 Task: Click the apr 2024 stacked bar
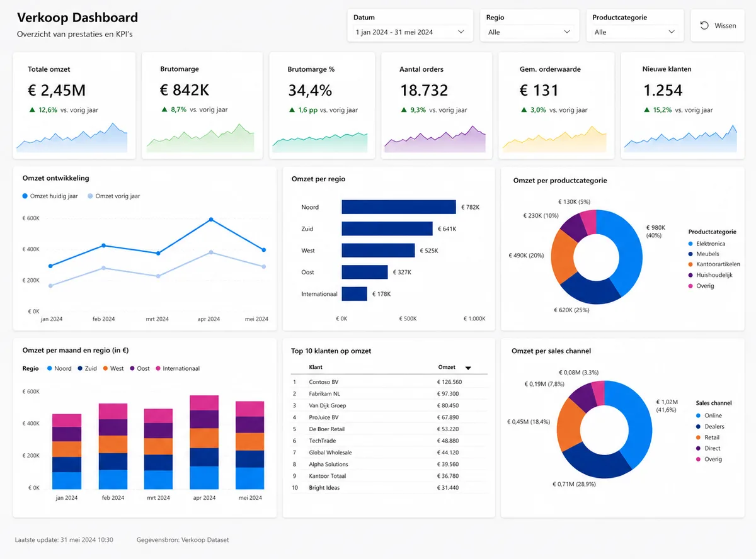pyautogui.click(x=204, y=443)
